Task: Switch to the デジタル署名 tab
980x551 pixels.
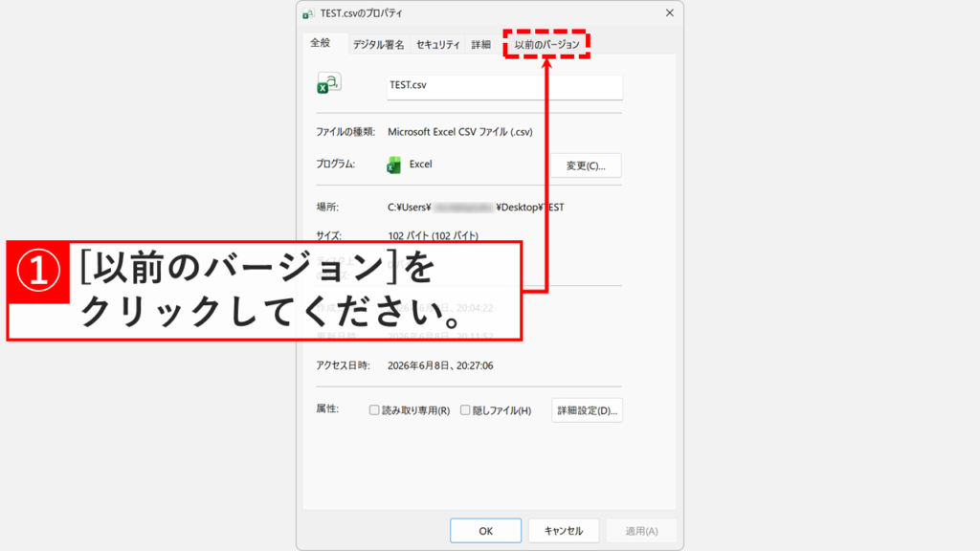Action: [x=378, y=44]
